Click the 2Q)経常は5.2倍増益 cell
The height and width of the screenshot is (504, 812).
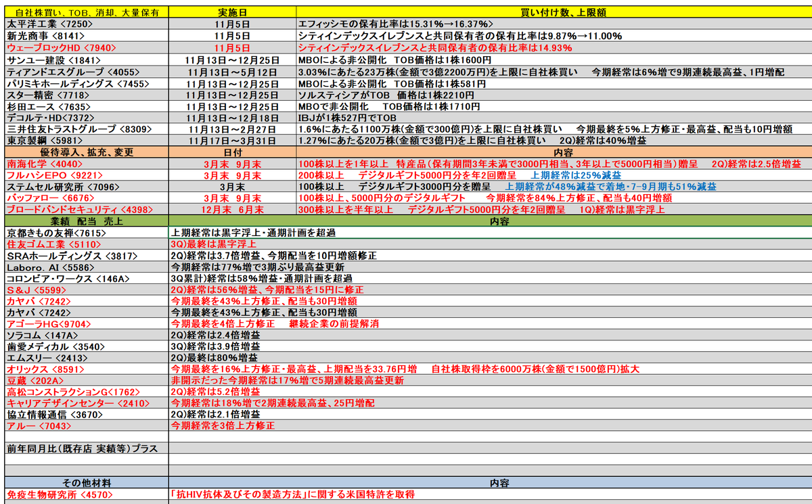tap(490, 392)
